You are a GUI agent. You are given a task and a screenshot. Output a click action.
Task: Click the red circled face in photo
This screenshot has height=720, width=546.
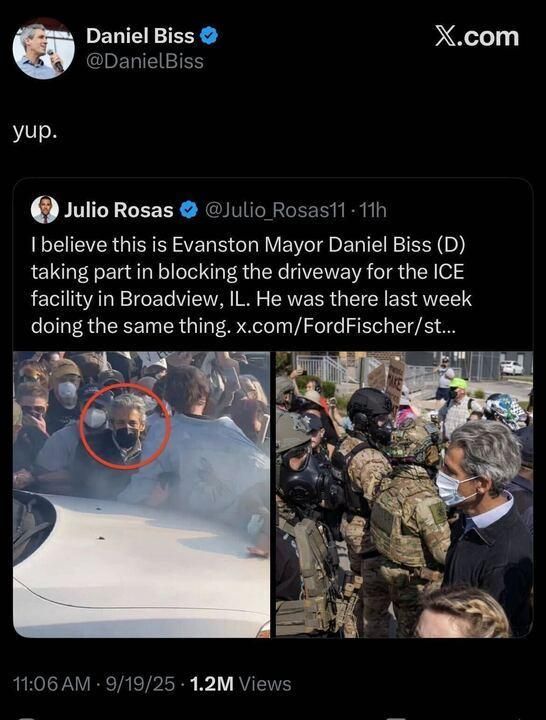(x=125, y=427)
